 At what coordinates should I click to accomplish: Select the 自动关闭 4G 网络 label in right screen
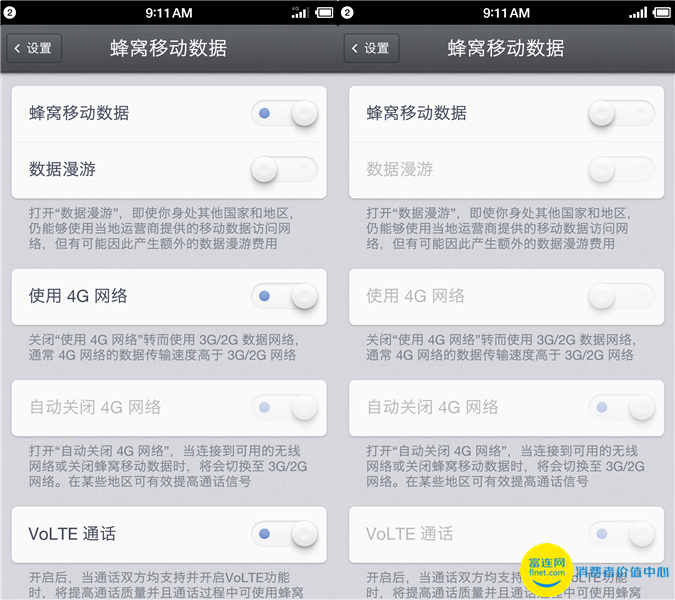(433, 407)
